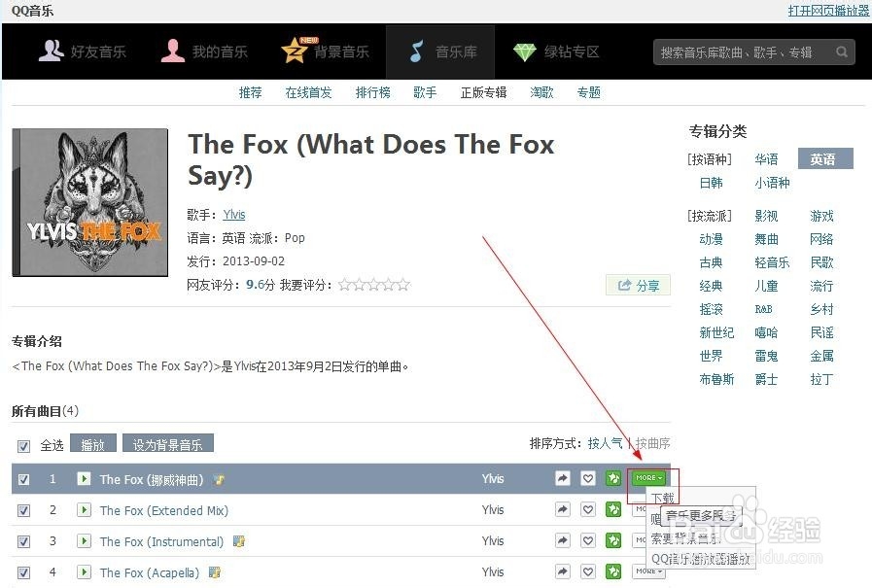Open the MORE dropdown for Acapella track

[x=648, y=571]
